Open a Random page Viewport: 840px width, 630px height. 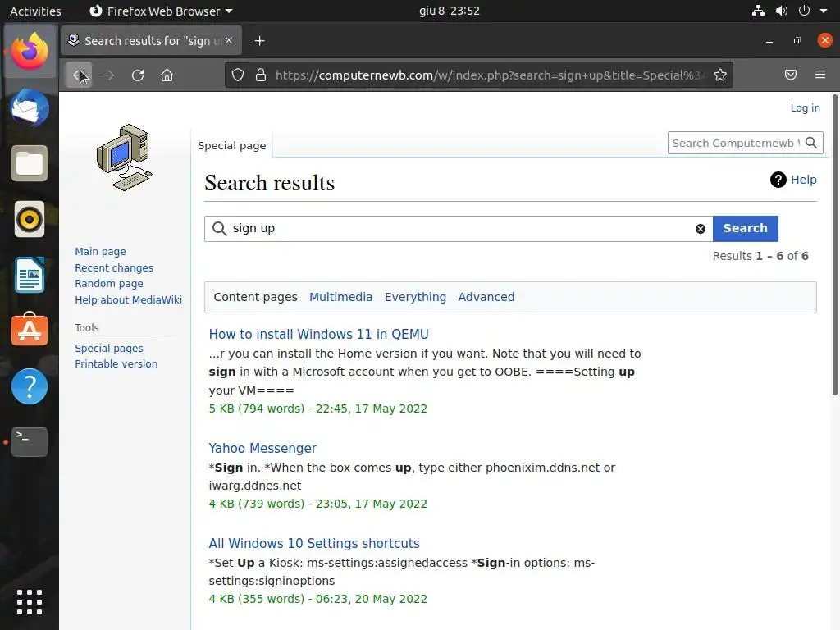[109, 283]
